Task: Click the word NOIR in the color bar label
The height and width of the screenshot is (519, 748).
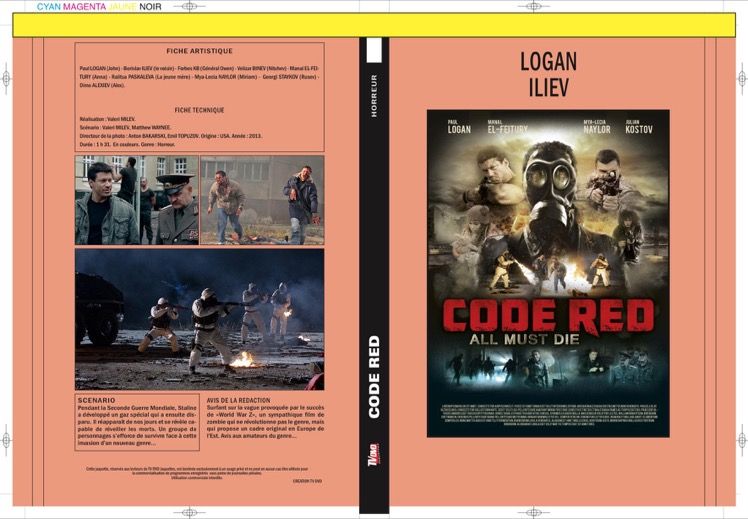Action: click(150, 7)
